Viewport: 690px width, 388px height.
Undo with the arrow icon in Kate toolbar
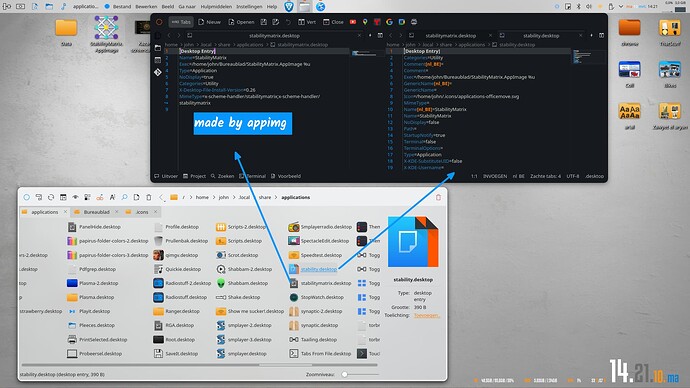point(288,22)
